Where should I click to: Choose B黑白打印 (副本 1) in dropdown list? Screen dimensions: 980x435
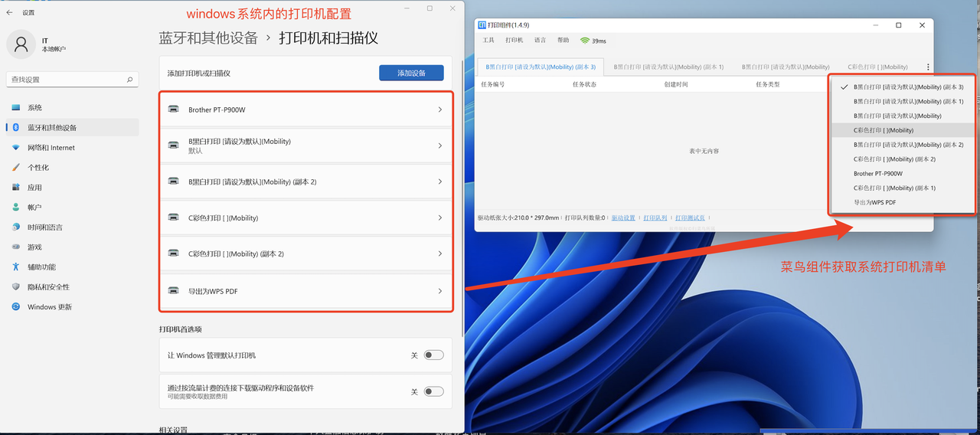pos(903,101)
